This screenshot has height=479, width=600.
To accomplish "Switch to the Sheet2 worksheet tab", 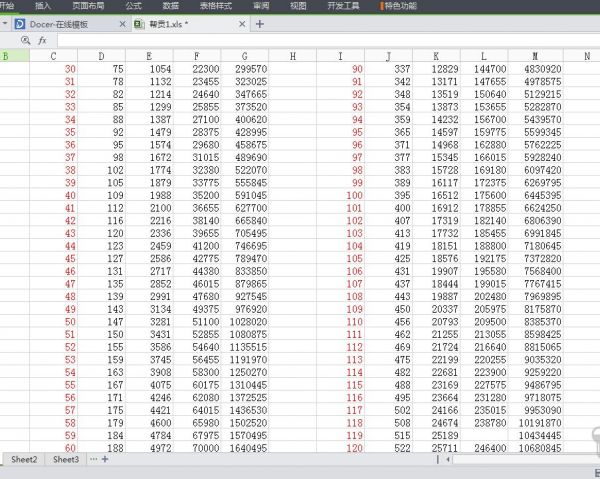I will pyautogui.click(x=24, y=459).
